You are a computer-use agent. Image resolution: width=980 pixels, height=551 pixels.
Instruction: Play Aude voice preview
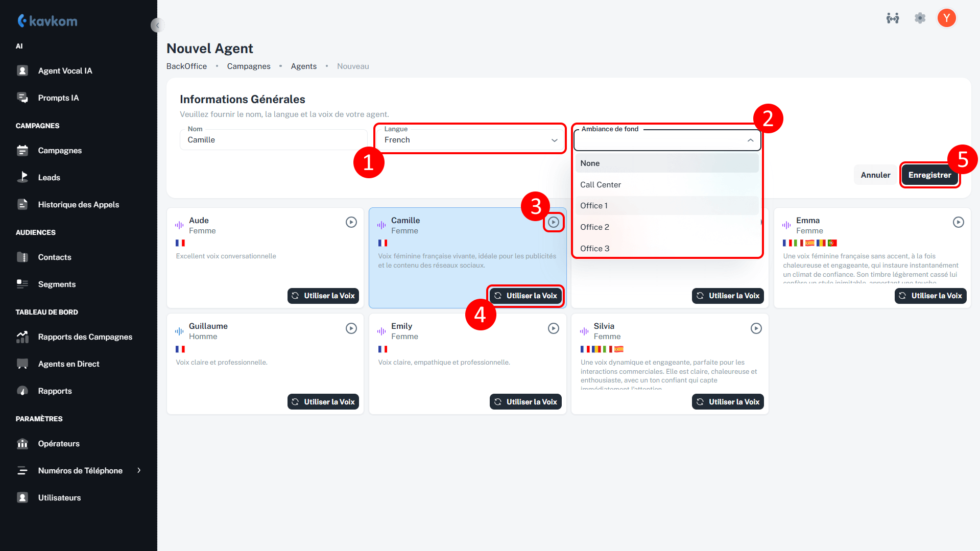point(351,222)
